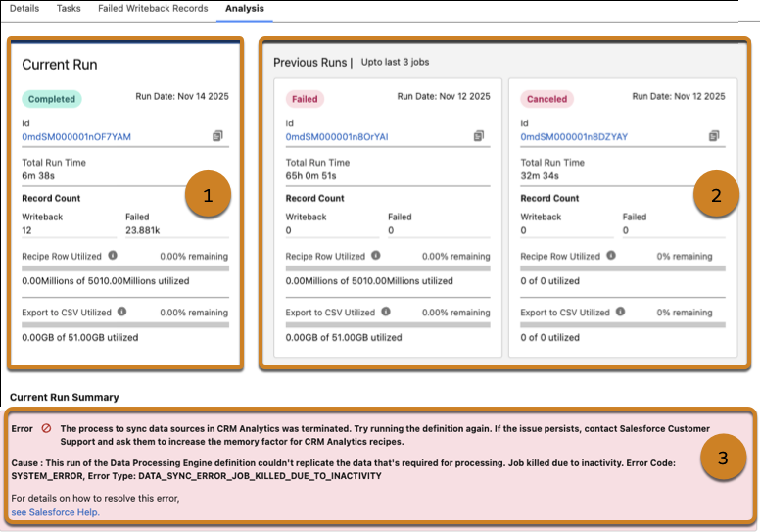This screenshot has width=760, height=532.
Task: Show Recipe Row Utilized info in Canceled run
Action: tap(611, 255)
